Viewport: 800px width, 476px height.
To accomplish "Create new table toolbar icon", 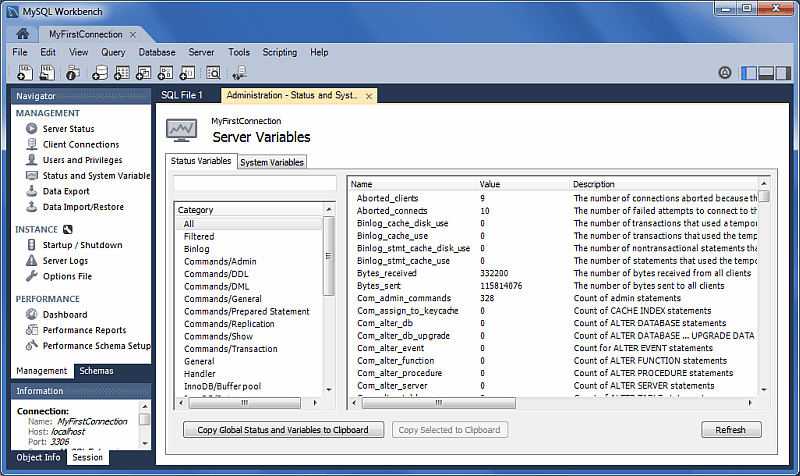I will pyautogui.click(x=121, y=73).
